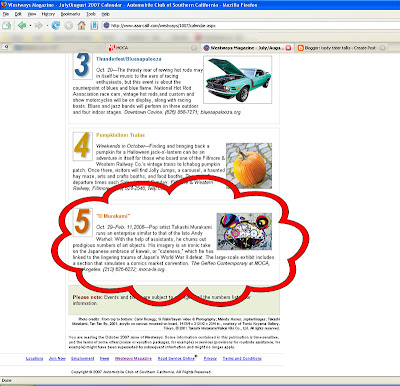Click the Blogger tab favicon
Screen dimensions: 400x386
tap(301, 48)
